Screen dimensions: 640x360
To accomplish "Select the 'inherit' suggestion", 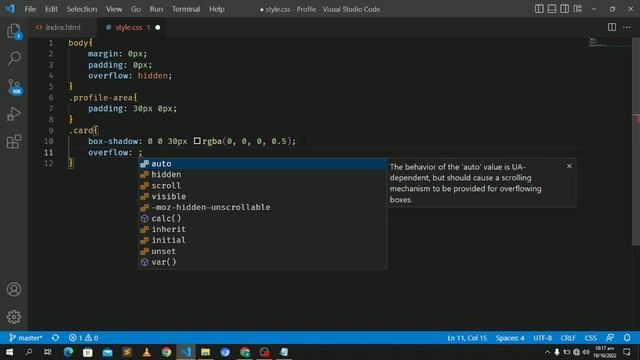I will pos(262,229).
